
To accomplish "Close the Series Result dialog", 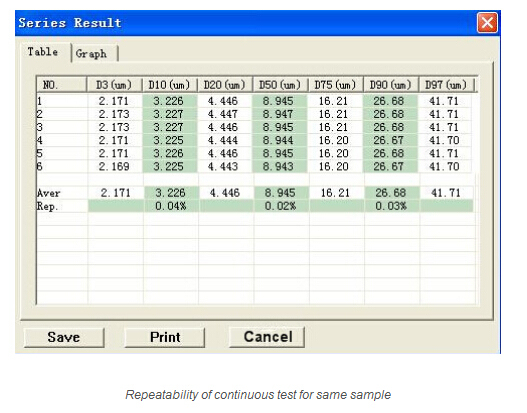I will 487,23.
